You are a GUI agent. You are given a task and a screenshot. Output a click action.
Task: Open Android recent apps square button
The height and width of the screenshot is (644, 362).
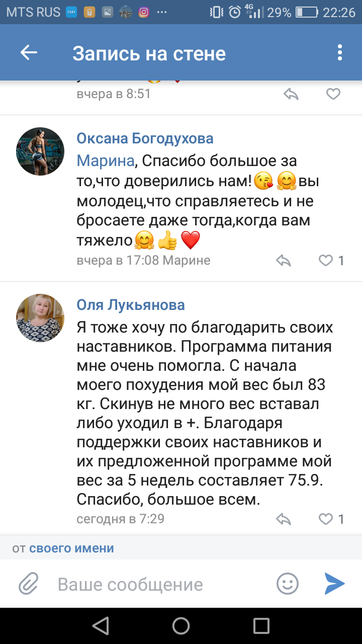261,626
